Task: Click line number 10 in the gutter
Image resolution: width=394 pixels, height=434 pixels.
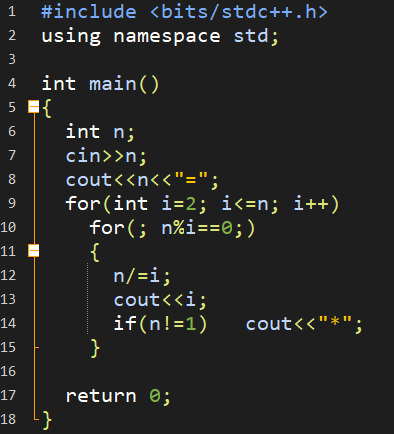Action: tap(8, 227)
